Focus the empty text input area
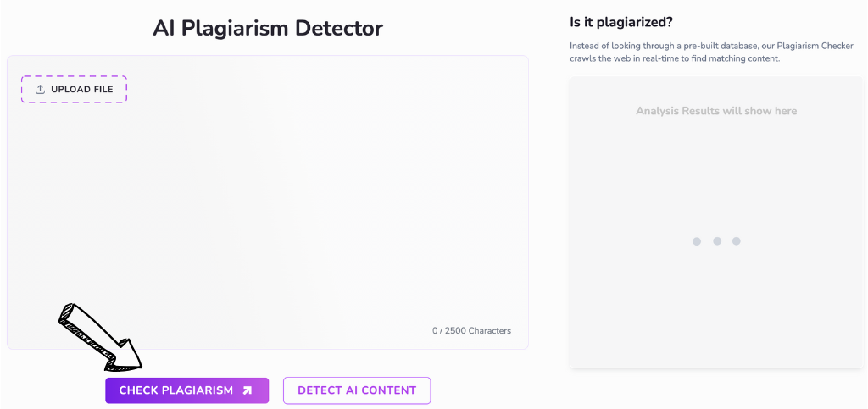Screen dimensions: 868x409 point(267,212)
